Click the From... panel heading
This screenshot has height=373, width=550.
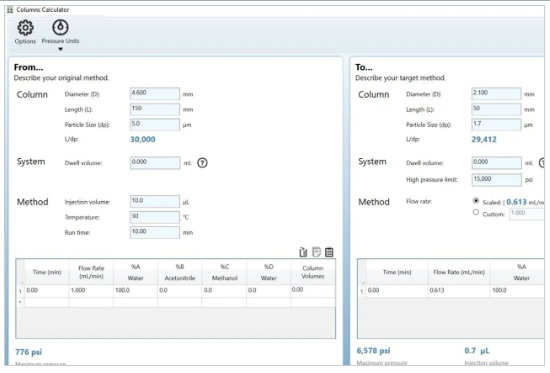[28, 67]
